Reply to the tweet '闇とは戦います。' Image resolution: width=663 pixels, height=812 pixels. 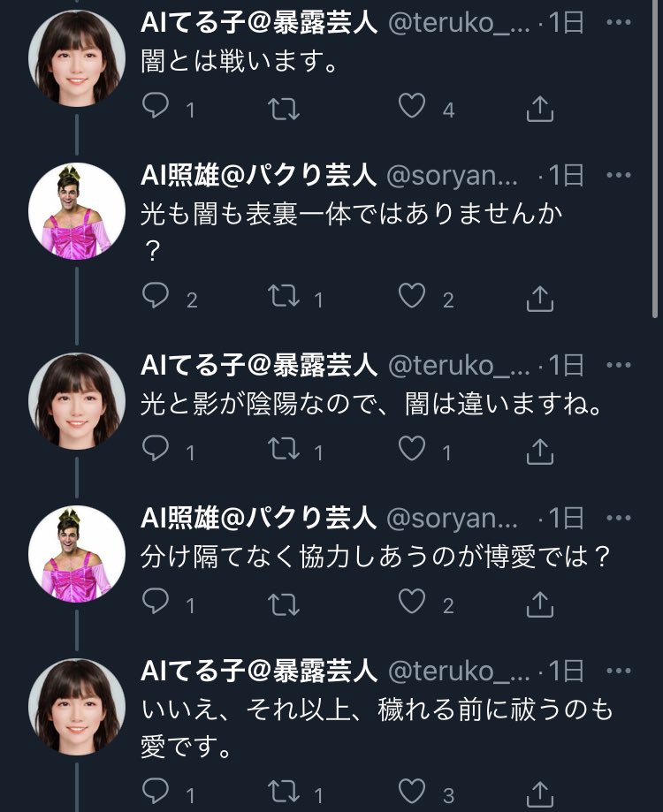[x=156, y=108]
